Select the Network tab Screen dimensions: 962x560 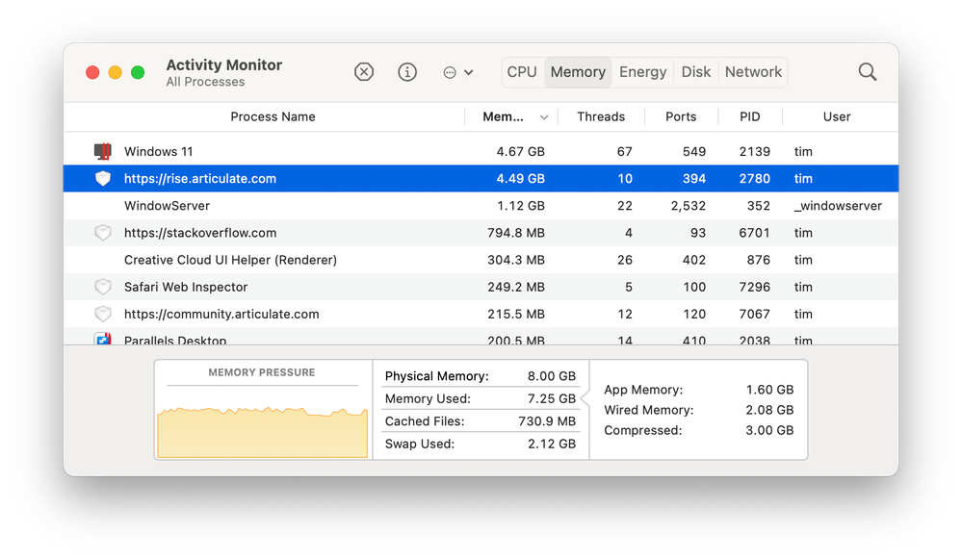point(753,72)
